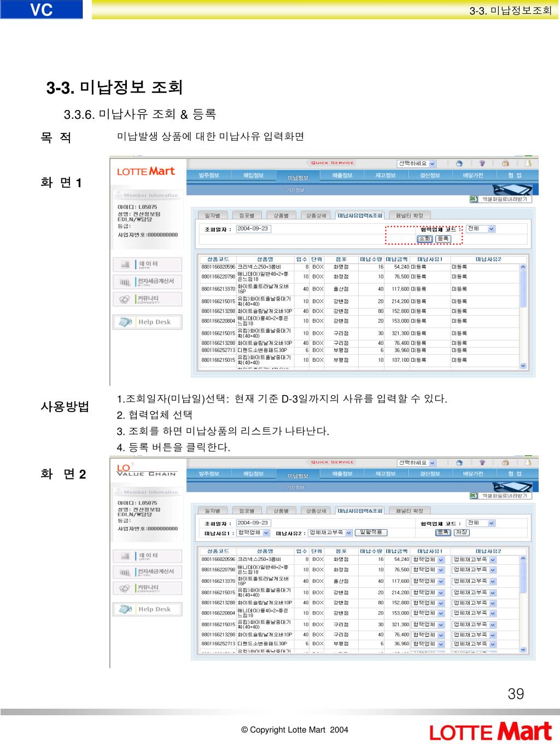Select 협업 menu in screen 2

click(516, 473)
